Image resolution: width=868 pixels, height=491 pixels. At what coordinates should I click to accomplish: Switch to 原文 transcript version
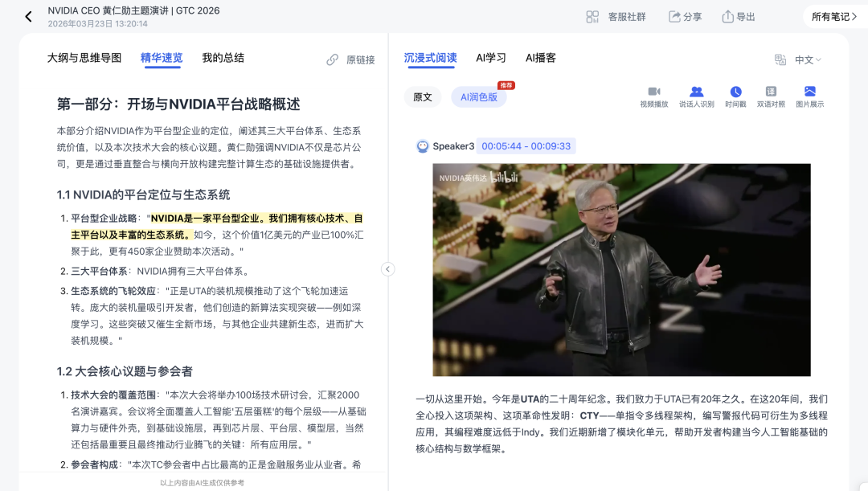click(x=423, y=97)
